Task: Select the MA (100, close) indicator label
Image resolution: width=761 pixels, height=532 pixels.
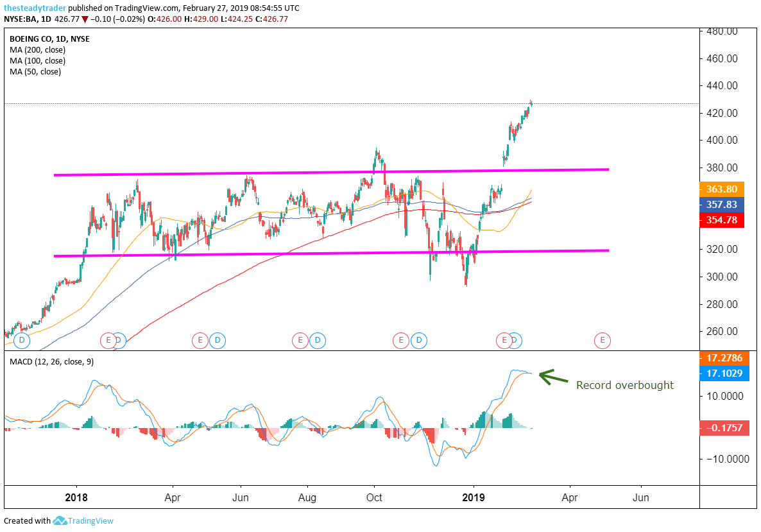Action: click(37, 61)
